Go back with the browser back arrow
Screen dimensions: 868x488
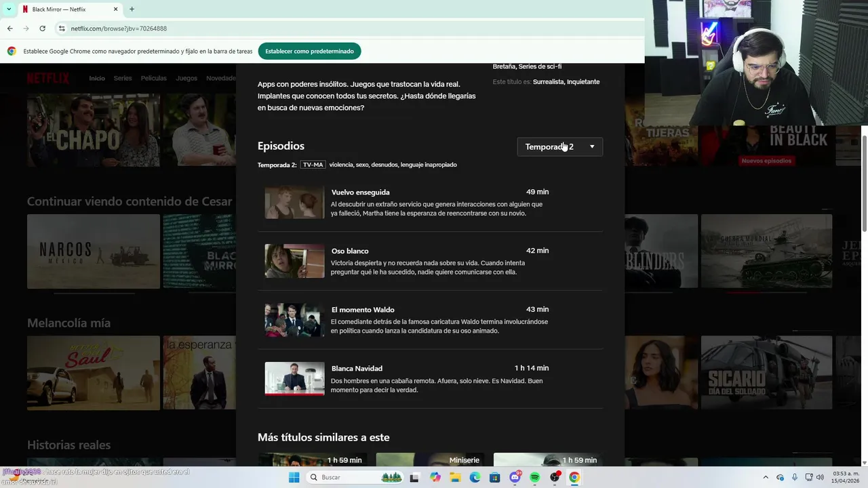click(9, 28)
